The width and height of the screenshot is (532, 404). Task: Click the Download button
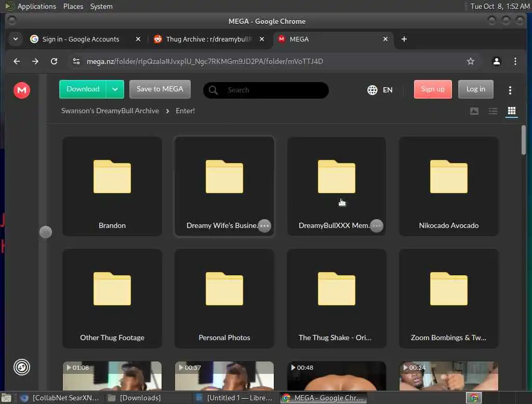pos(83,89)
